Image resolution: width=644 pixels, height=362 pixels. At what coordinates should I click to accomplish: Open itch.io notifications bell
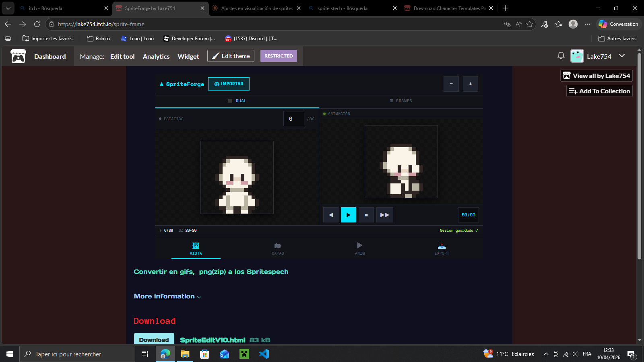pos(561,56)
